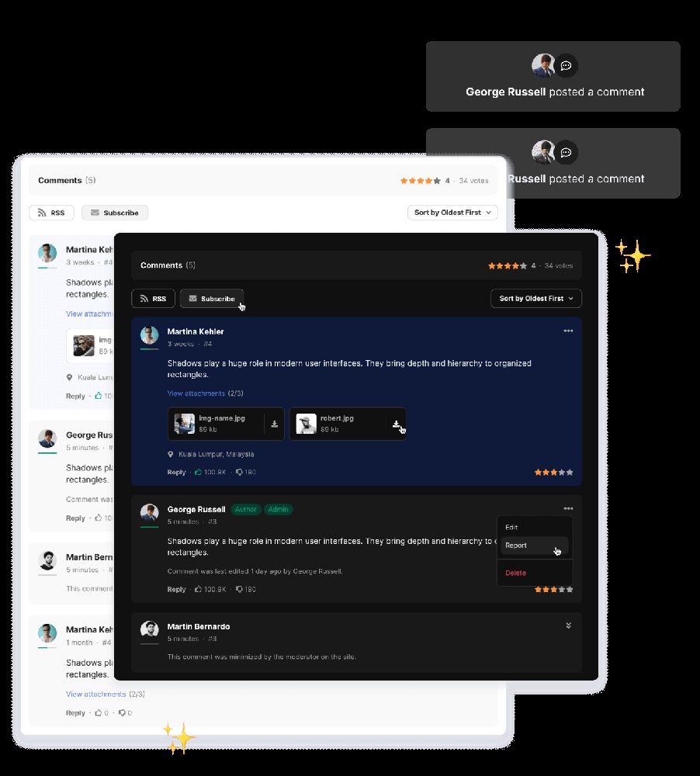The image size is (700, 776).
Task: Expand Martin Bernardo's minimized comment
Action: tap(568, 625)
